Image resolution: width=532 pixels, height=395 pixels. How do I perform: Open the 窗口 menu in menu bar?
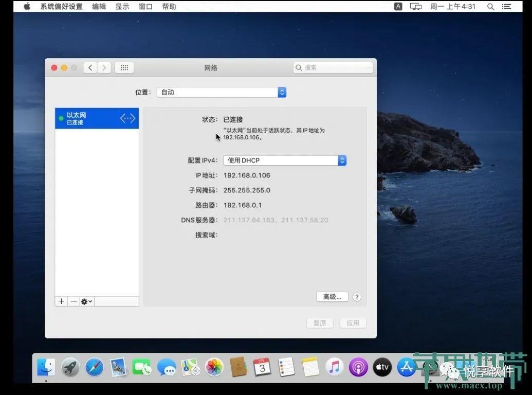tap(145, 7)
